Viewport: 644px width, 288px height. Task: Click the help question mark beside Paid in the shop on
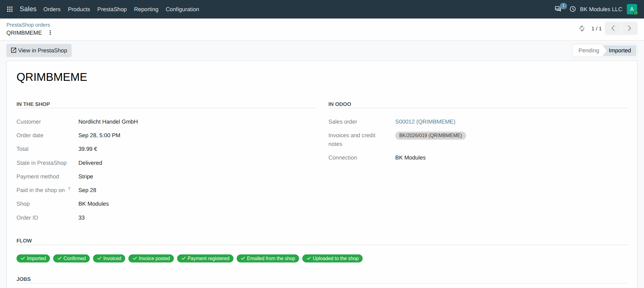point(69,188)
